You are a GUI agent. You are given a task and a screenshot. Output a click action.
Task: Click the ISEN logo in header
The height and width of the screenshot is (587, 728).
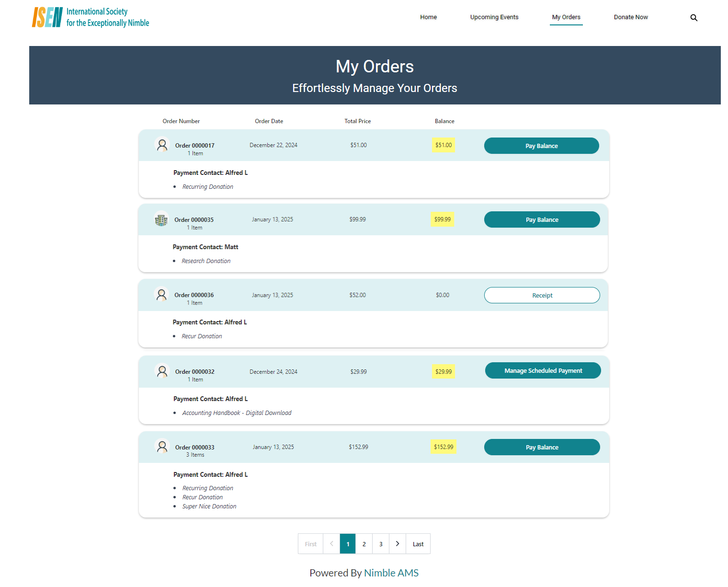[x=91, y=17]
